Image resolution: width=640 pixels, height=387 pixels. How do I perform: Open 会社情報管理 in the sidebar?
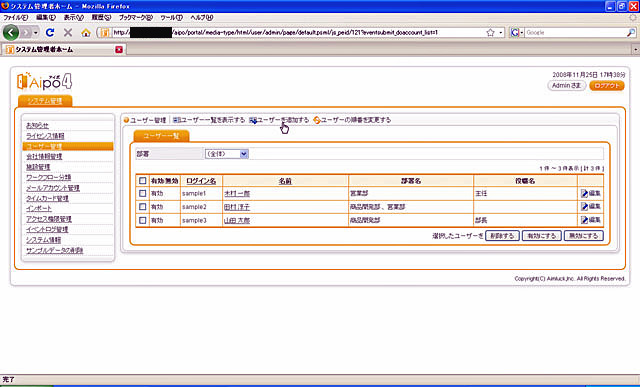pyautogui.click(x=44, y=157)
